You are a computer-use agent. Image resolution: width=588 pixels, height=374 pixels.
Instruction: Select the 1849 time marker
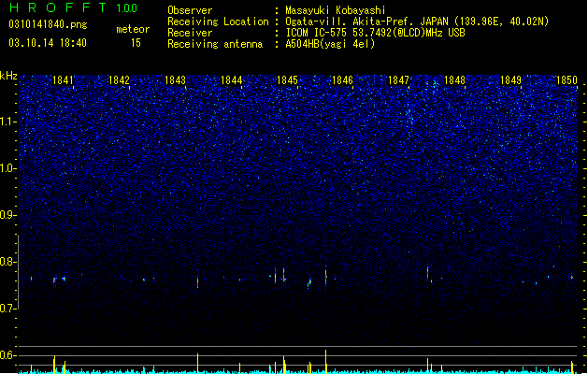pos(510,80)
